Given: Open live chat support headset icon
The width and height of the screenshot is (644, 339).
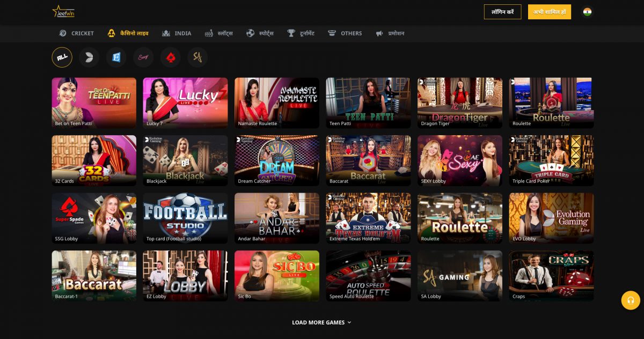Looking at the screenshot, I should coord(631,300).
